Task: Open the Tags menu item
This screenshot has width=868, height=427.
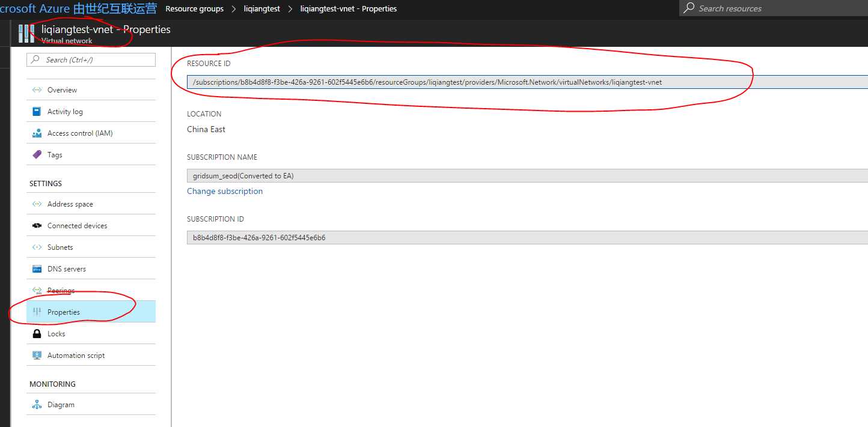Action: pyautogui.click(x=91, y=154)
